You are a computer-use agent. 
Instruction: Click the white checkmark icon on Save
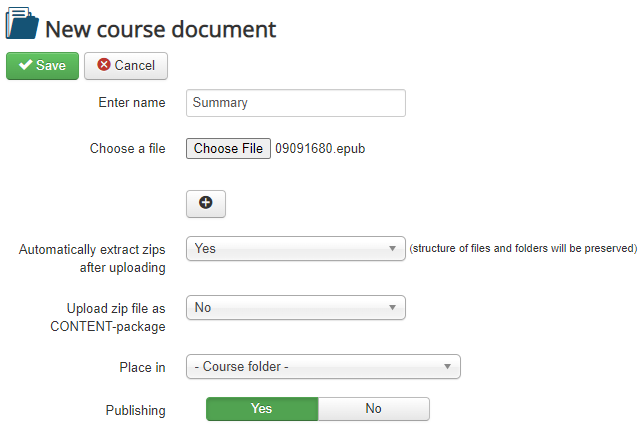click(x=25, y=66)
